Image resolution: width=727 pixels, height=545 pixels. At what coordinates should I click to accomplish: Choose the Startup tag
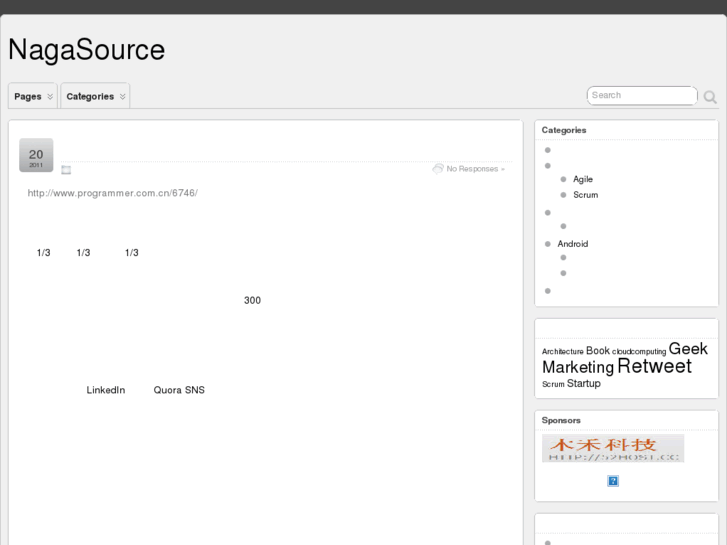(584, 384)
